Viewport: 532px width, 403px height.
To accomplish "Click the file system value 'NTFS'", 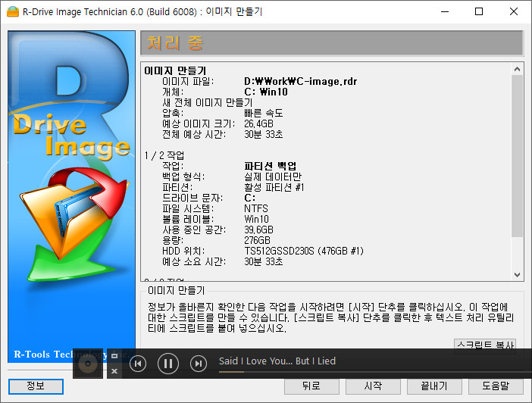I will (x=256, y=208).
